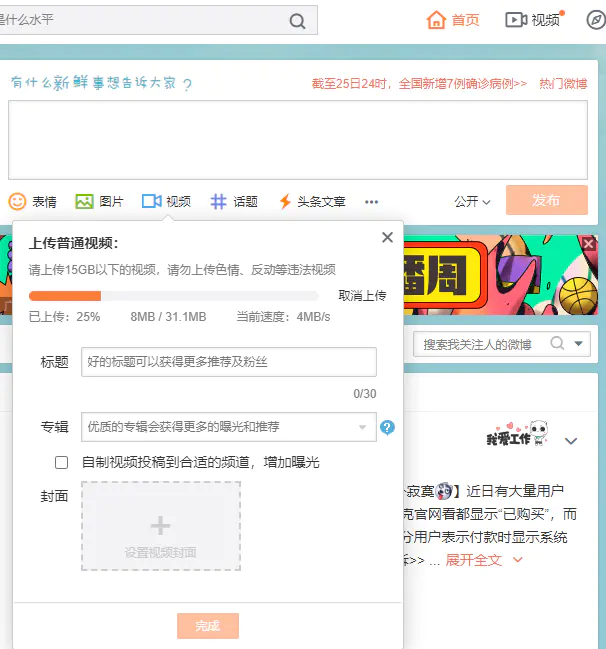
Task: Click the 番周 banner image
Action: tap(500, 275)
